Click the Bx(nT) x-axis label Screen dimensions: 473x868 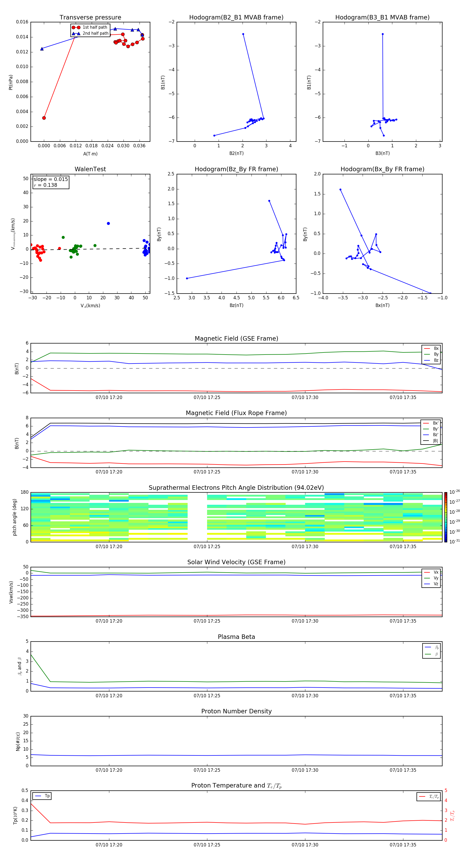coord(382,305)
